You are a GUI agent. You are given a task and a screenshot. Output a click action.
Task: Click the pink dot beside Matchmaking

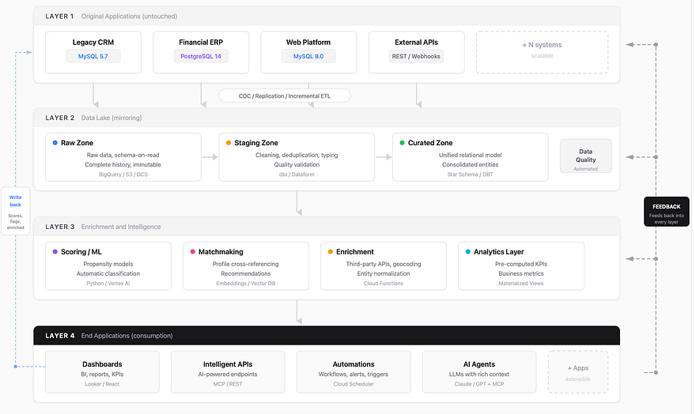pos(191,252)
